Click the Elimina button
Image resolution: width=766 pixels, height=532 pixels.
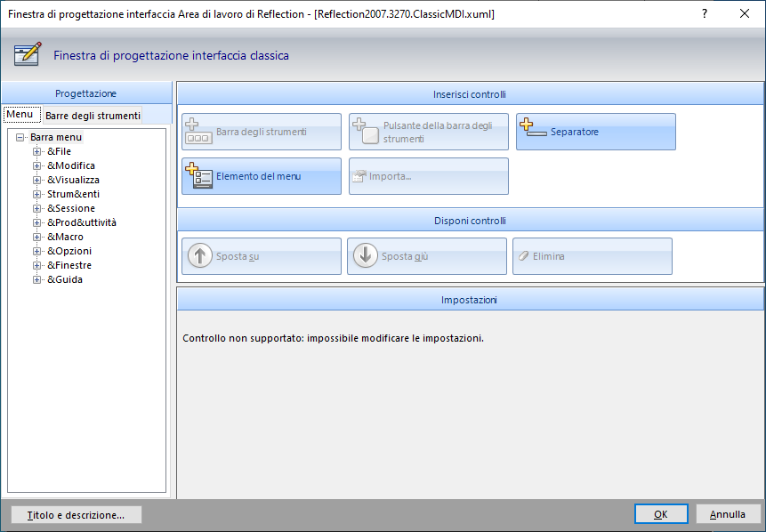click(x=593, y=256)
